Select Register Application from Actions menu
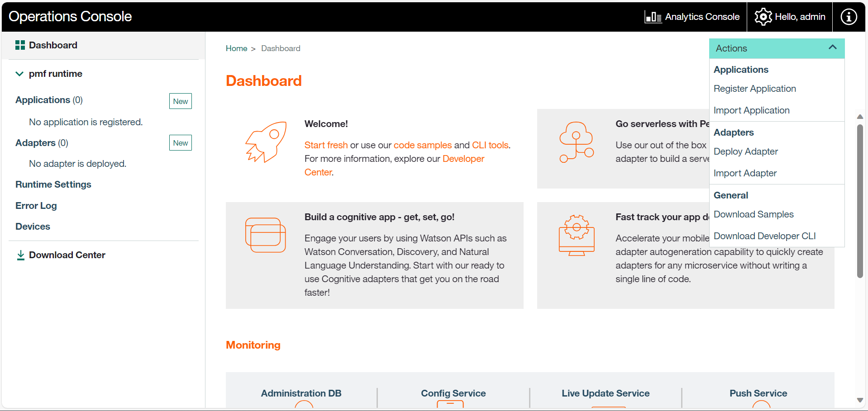The height and width of the screenshot is (411, 868). coord(754,89)
